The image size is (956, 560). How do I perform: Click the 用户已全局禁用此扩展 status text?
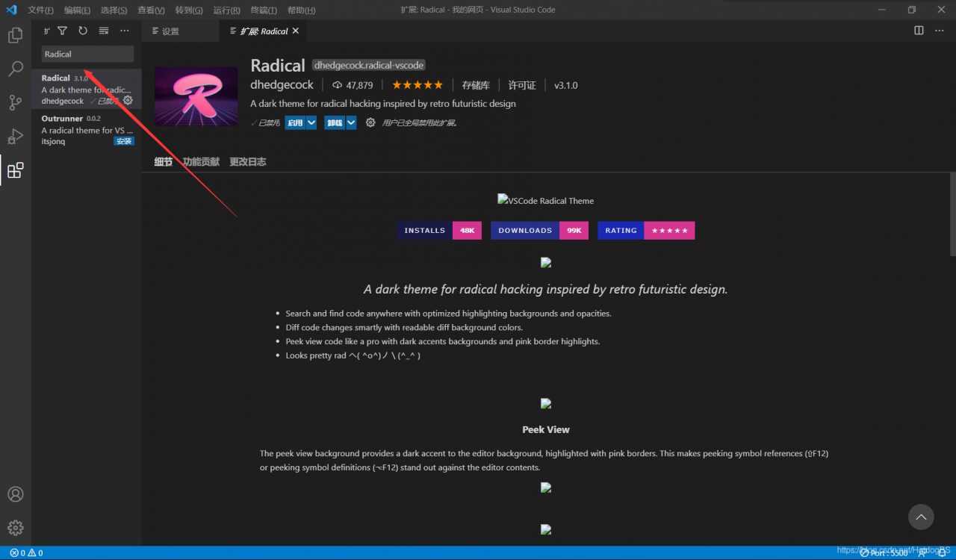[419, 122]
